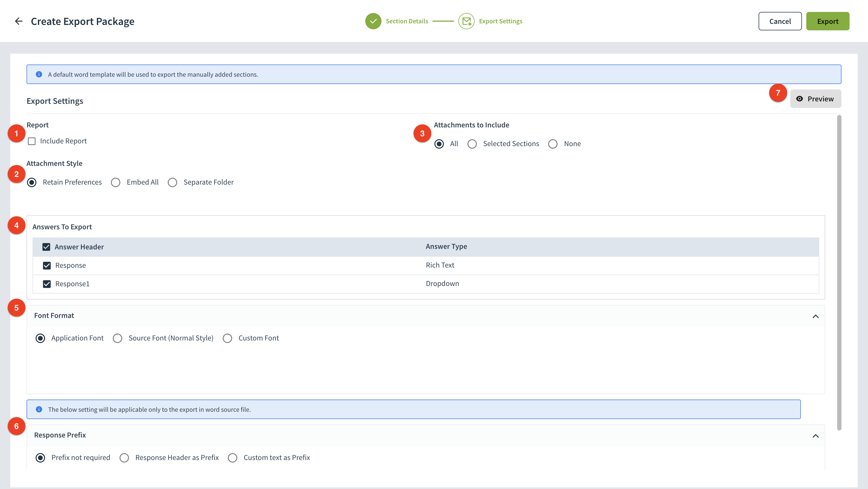Select the Embed All attachment style
The image size is (868, 489).
116,182
